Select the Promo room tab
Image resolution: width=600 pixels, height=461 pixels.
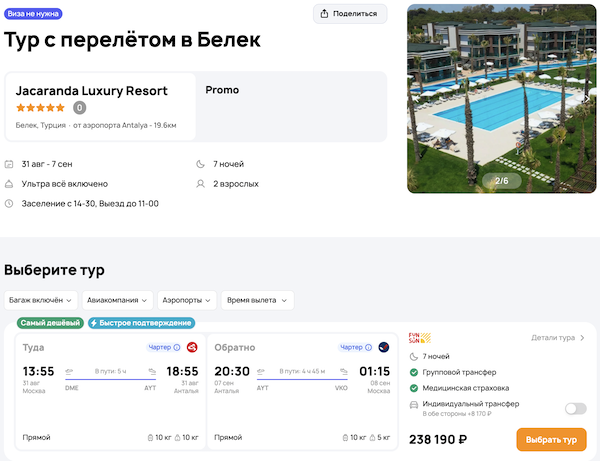(222, 90)
